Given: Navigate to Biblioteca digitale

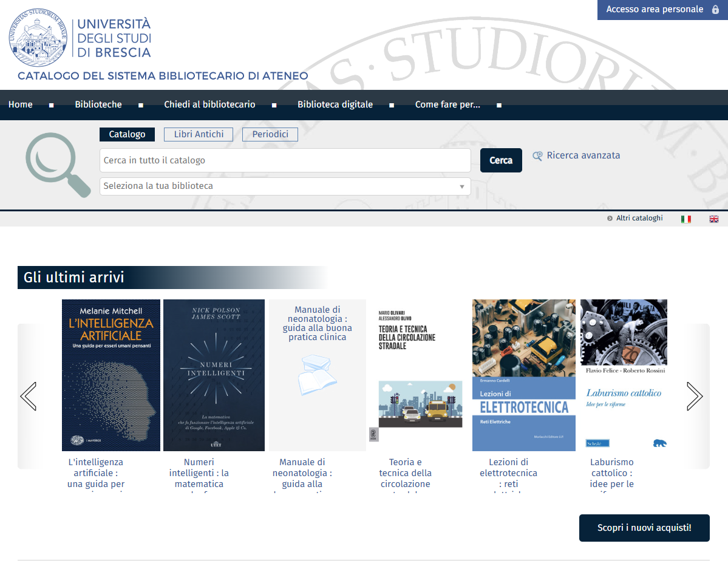Looking at the screenshot, I should point(335,104).
